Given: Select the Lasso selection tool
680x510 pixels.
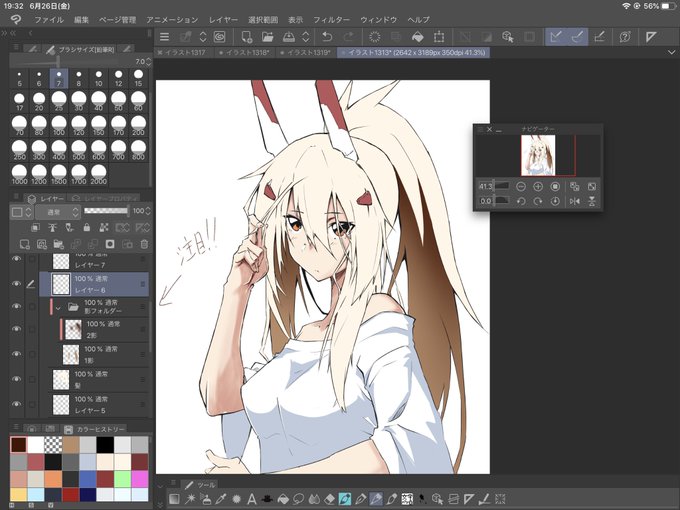Looking at the screenshot, I should (298, 499).
